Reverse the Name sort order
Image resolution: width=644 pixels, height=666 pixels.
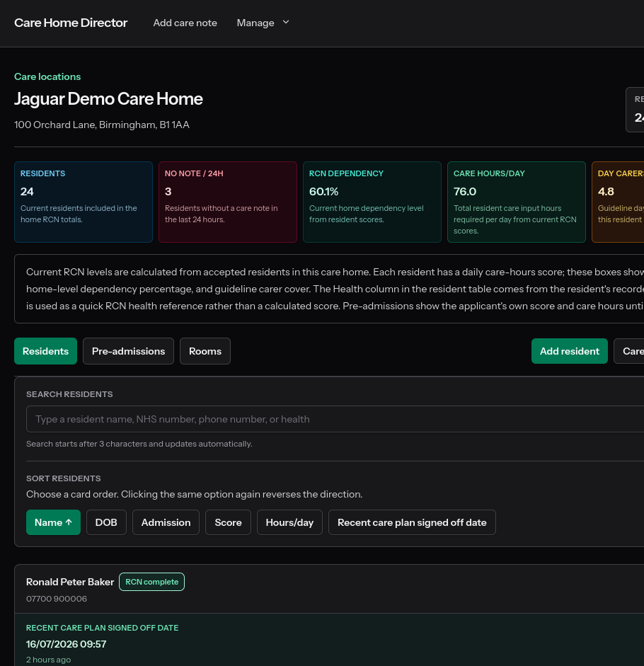click(53, 522)
